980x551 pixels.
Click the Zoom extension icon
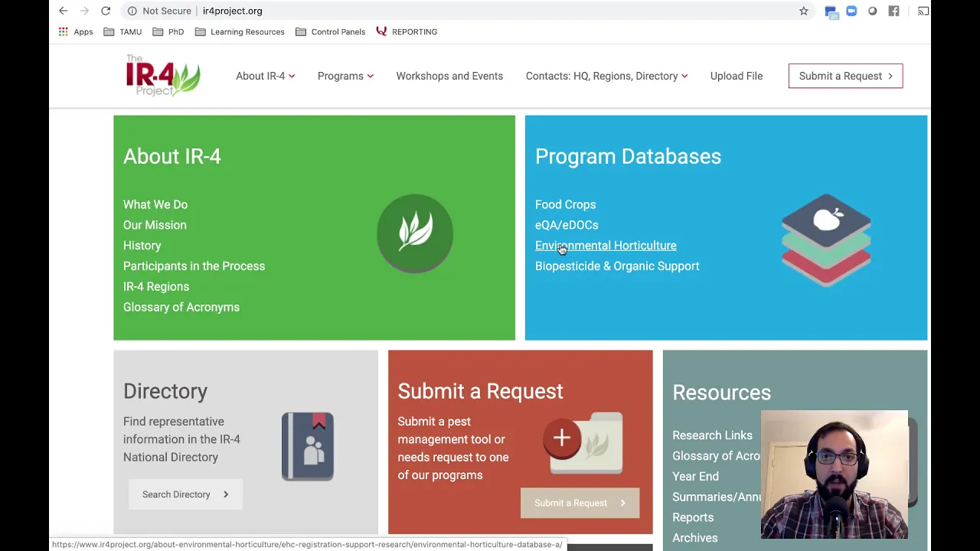(x=851, y=11)
